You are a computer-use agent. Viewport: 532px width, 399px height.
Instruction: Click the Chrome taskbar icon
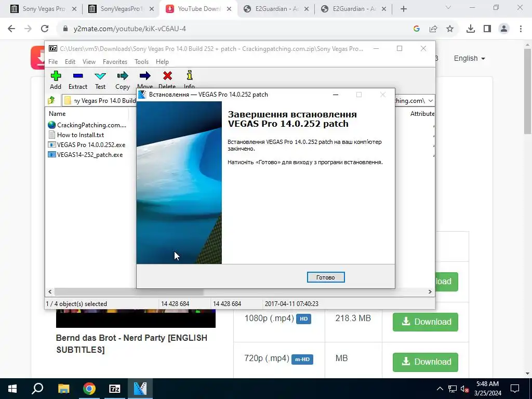coord(89,389)
